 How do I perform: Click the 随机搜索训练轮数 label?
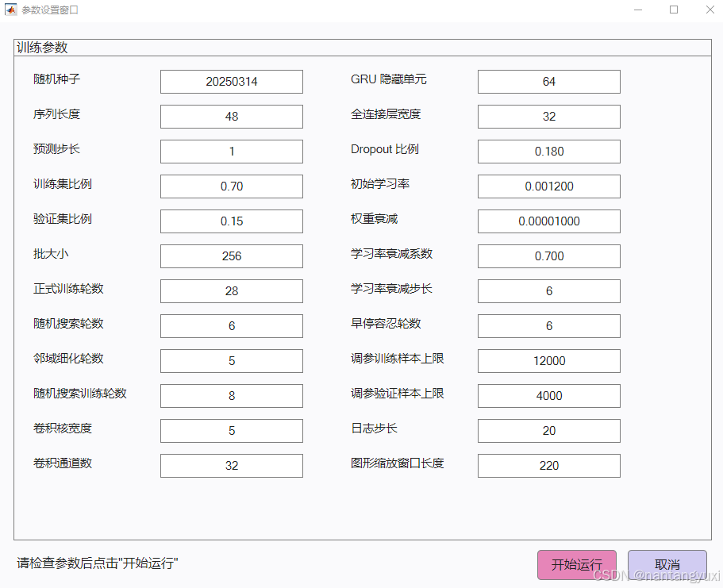point(80,394)
